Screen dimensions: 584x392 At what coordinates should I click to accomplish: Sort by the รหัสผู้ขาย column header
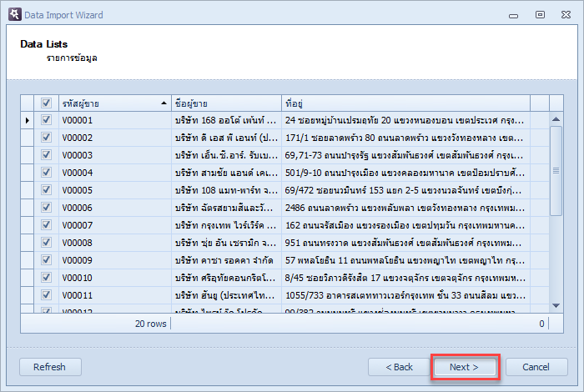click(115, 103)
